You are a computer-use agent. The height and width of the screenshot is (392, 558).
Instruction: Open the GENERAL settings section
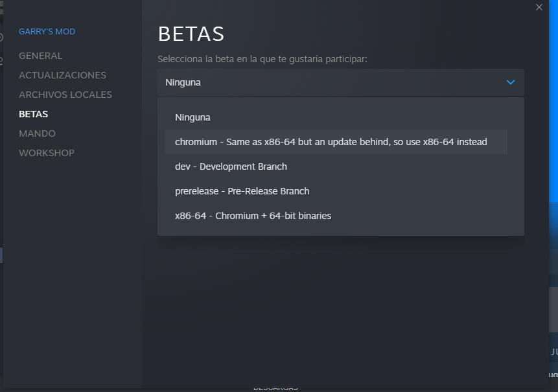(x=41, y=56)
